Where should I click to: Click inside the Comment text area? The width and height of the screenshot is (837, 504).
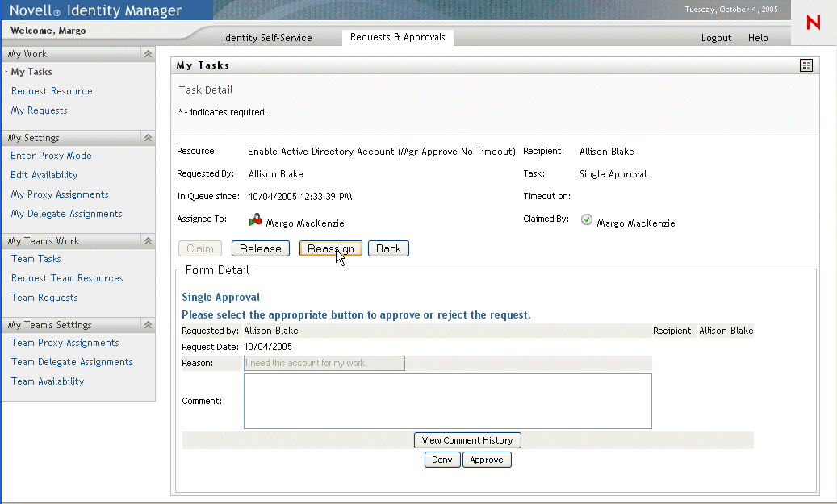[448, 401]
